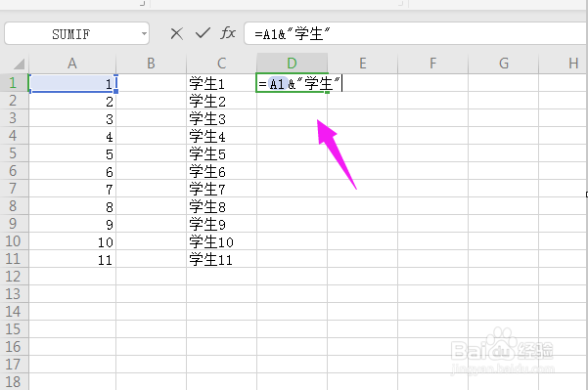Click cell C4 with 学生4

[222, 136]
